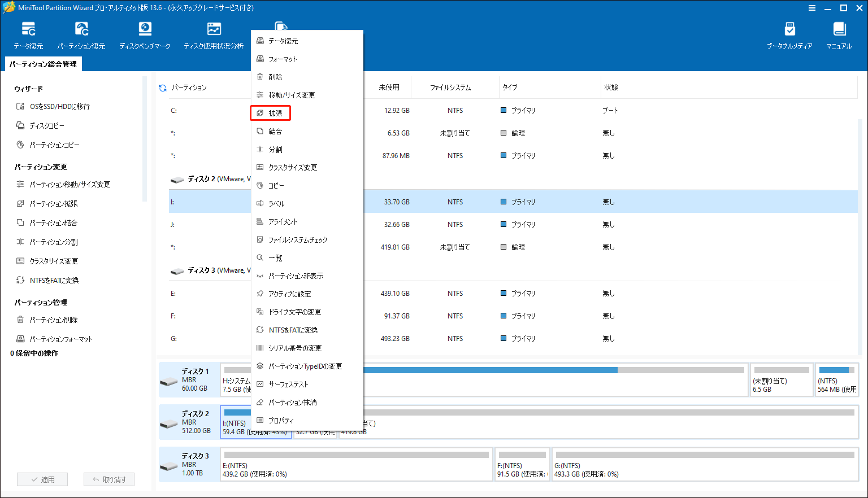This screenshot has height=498, width=868.
Task: Select ラベル in the context menu
Action: pos(307,203)
